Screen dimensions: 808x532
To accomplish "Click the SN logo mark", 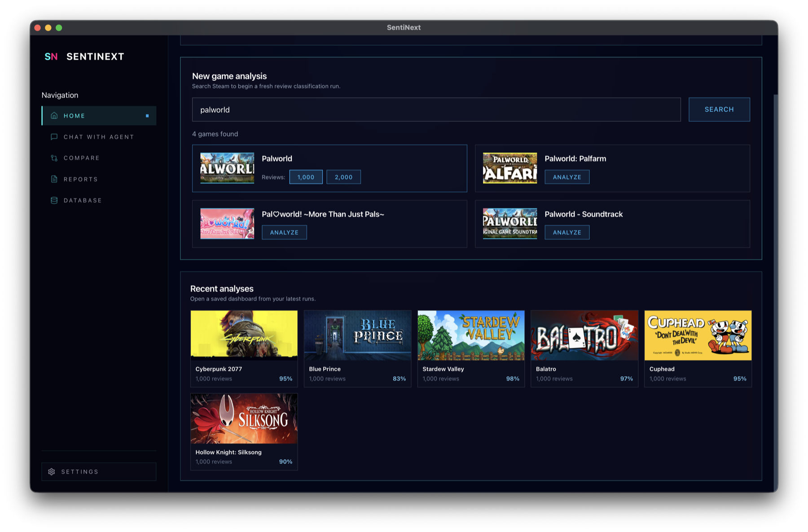I will click(x=51, y=57).
